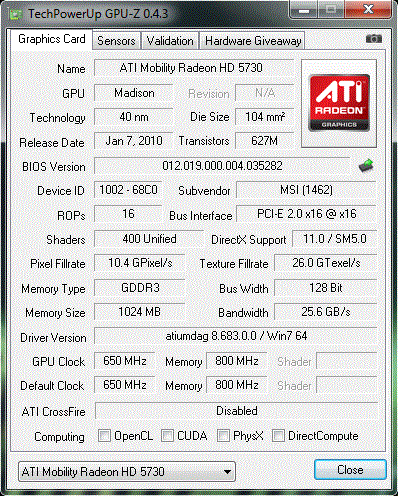Click the Driver Version atiumdag field
398x496 pixels.
[x=236, y=336]
